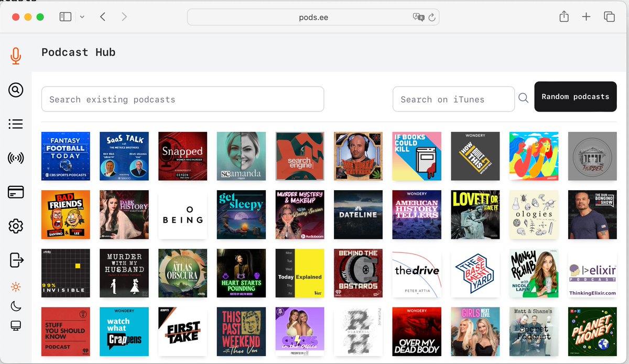629x364 pixels.
Task: Focus the Search on iTunes field
Action: 453,99
